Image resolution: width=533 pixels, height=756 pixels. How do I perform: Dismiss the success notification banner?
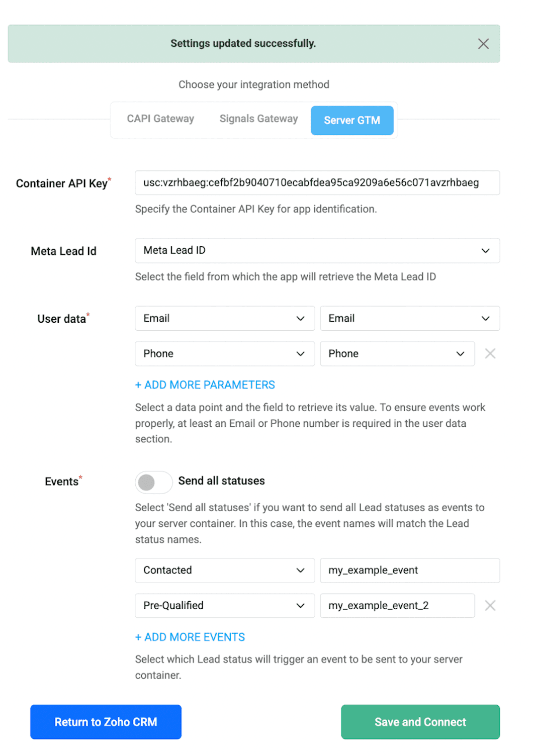coord(483,44)
